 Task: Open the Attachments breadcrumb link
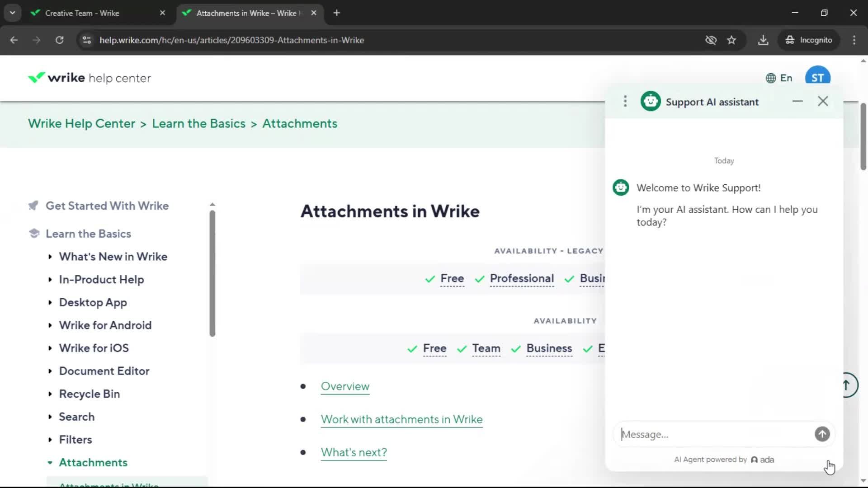300,124
